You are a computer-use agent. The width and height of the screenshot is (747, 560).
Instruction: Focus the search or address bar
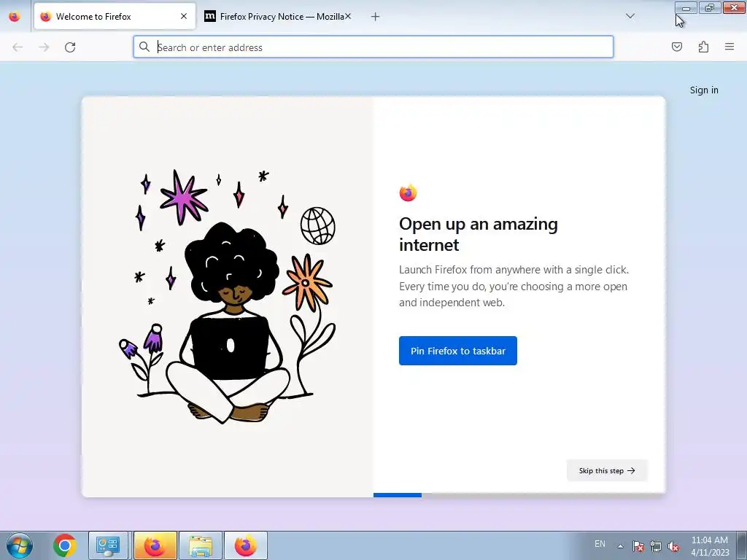(373, 47)
